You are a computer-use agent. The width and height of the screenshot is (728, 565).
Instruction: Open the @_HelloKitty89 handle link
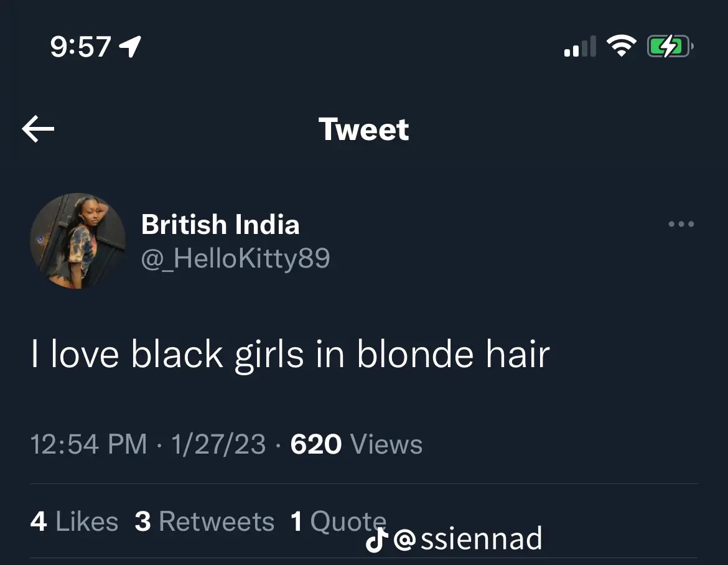point(235,258)
